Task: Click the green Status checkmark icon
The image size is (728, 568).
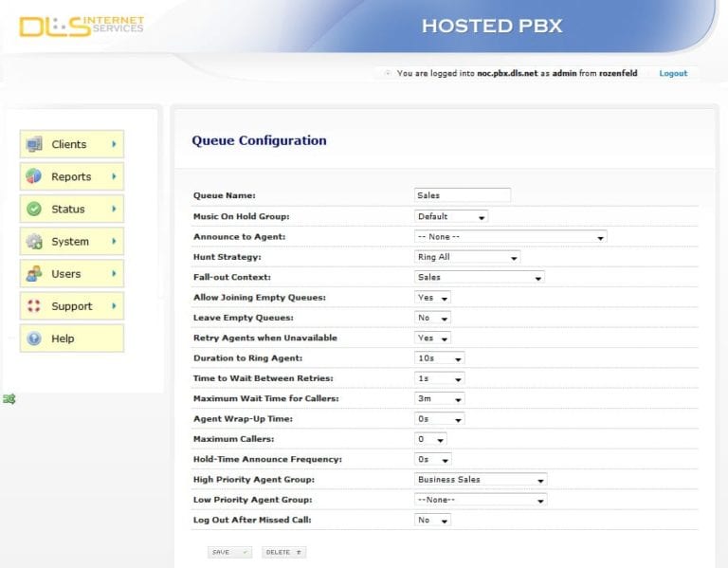Action: 34,209
